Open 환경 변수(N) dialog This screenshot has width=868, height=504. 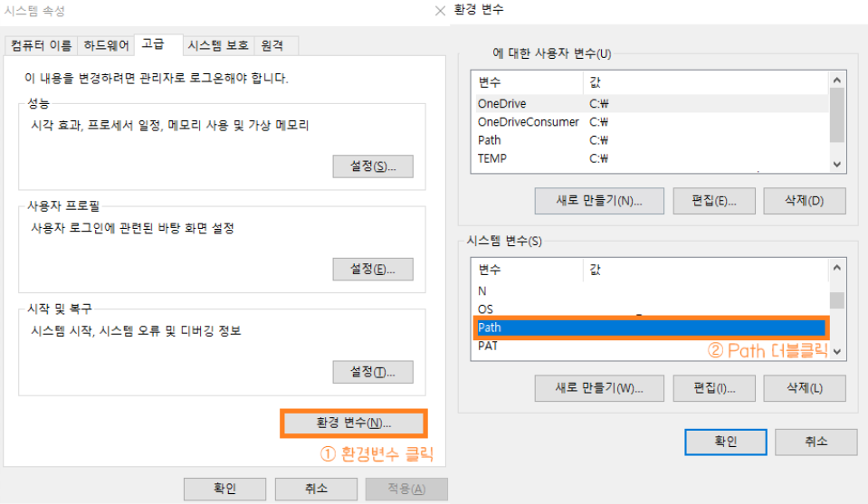click(x=354, y=423)
